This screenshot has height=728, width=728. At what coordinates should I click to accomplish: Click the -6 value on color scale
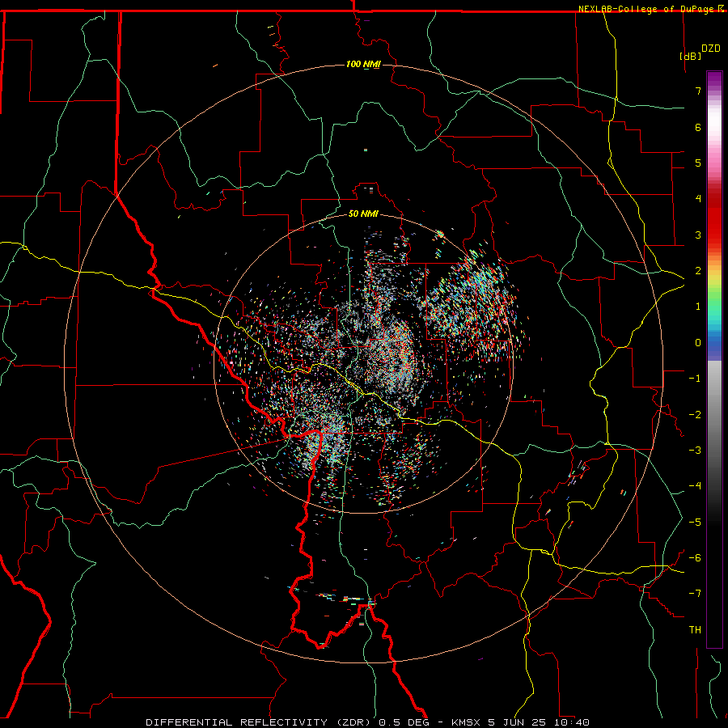695,558
